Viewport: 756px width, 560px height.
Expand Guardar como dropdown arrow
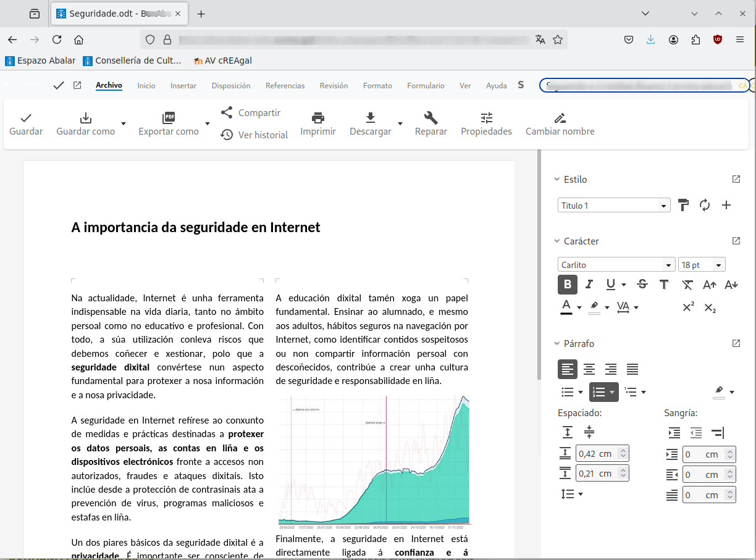[124, 123]
